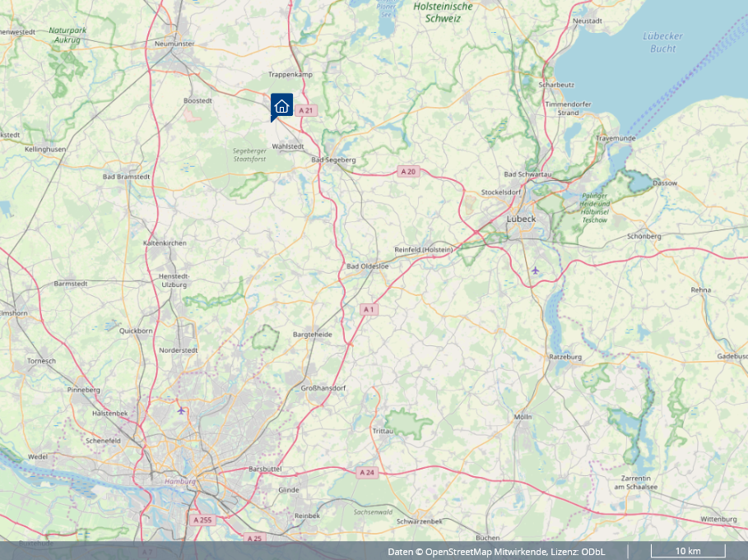The width and height of the screenshot is (748, 560).
Task: Click the Hamburg airport plane icon
Action: click(181, 410)
